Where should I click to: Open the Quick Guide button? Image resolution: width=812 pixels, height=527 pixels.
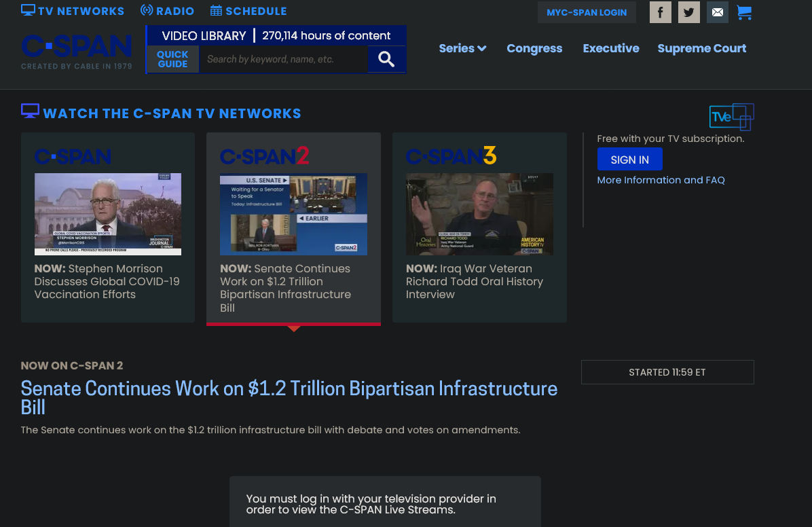coord(173,59)
